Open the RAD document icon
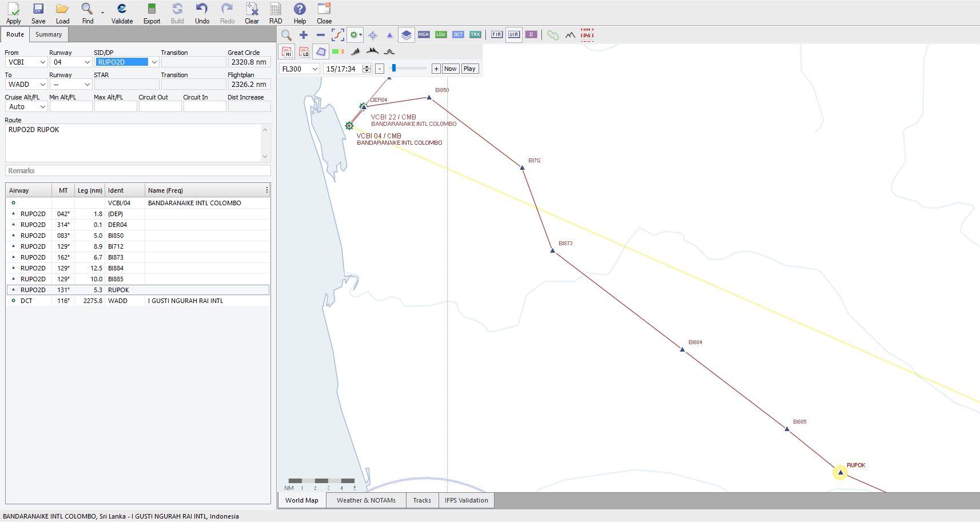This screenshot has width=980, height=522. click(276, 9)
